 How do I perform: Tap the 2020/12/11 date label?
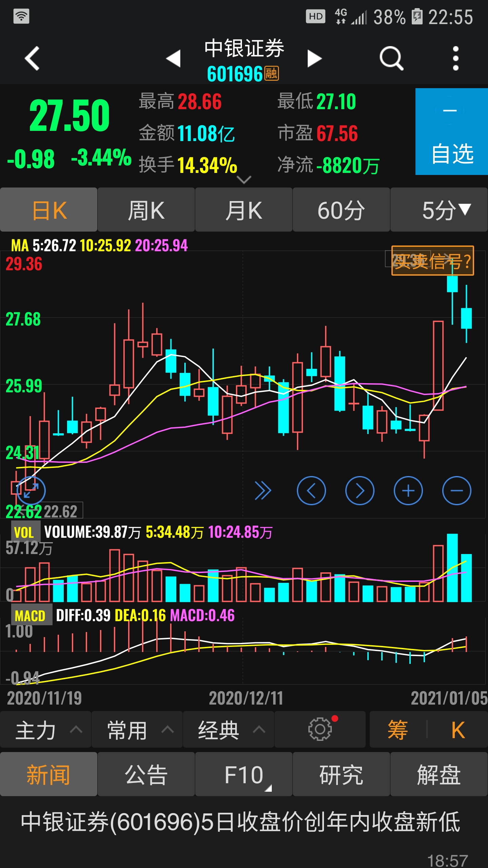[x=246, y=698]
